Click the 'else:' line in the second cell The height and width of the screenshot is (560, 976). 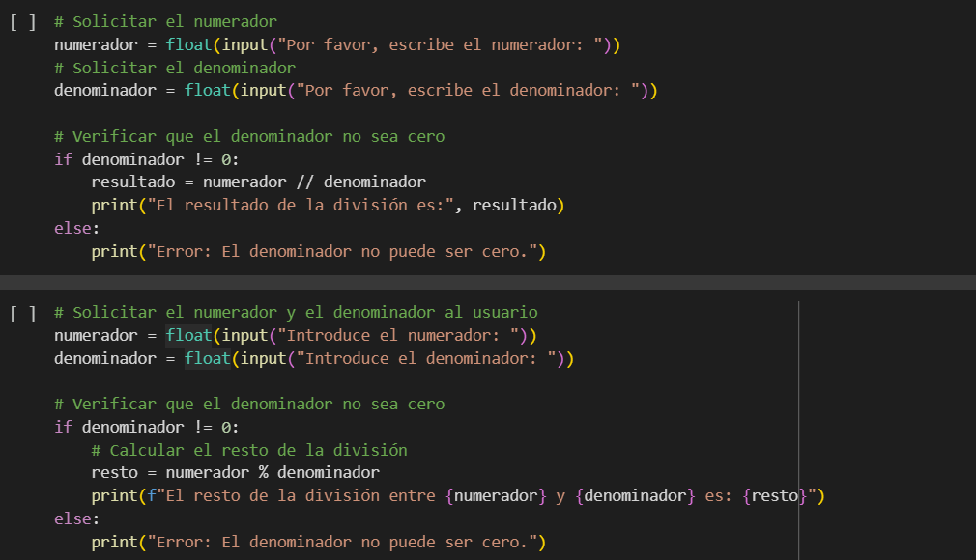tap(76, 518)
